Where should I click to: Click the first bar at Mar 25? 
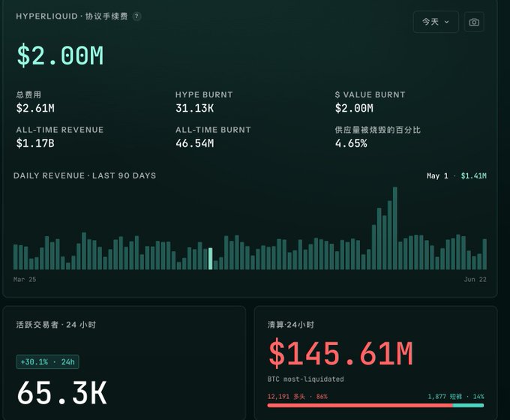tap(15, 257)
